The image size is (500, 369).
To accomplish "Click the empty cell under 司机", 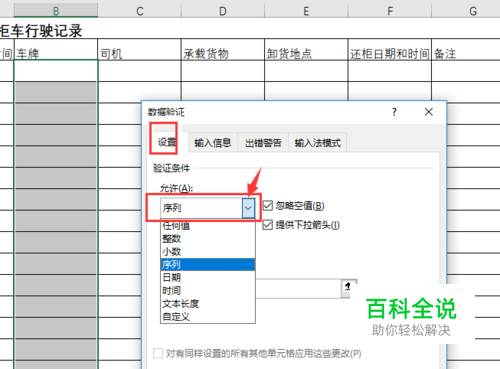I will point(140,71).
